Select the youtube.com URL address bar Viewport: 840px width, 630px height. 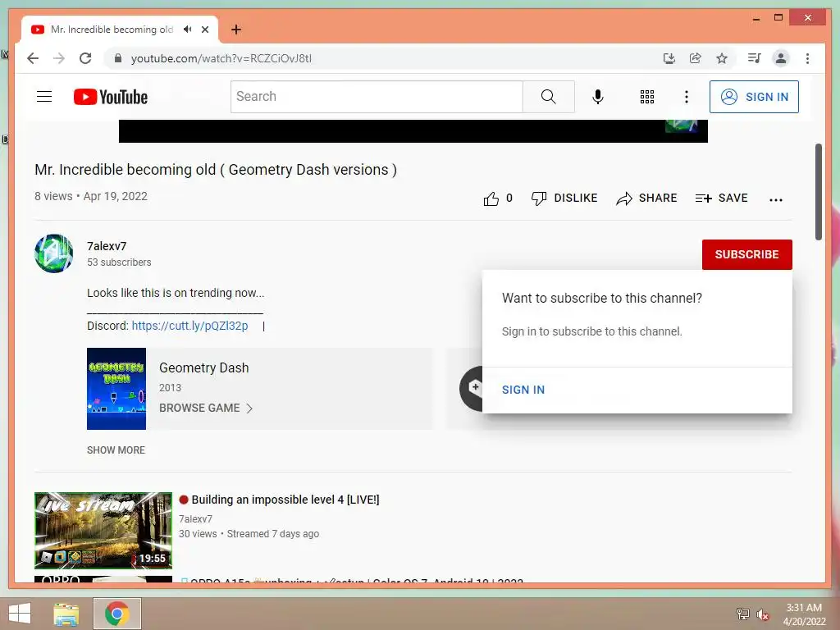click(221, 58)
